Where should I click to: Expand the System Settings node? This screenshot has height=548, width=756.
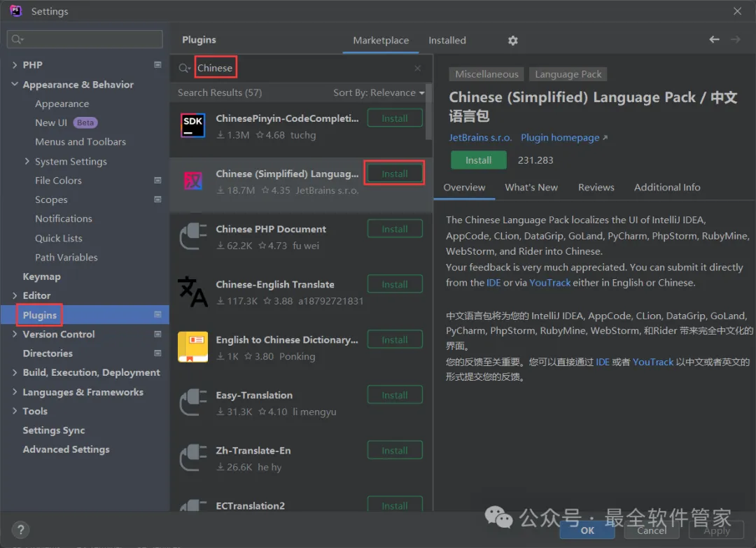tap(27, 161)
